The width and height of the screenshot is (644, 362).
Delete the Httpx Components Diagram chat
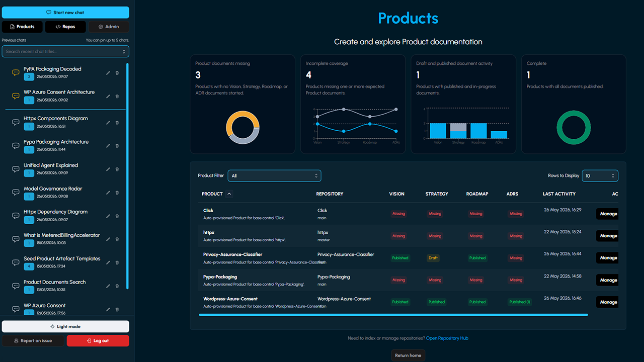[117, 123]
